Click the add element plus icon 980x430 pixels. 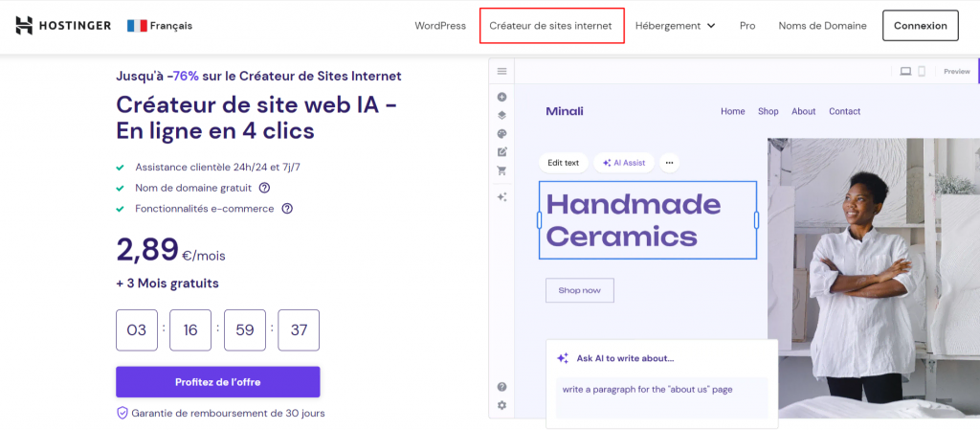coord(501,97)
